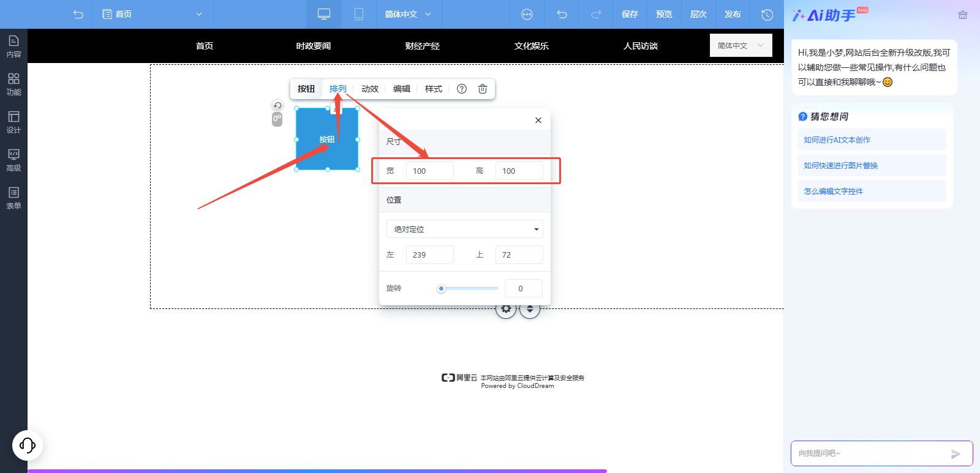Viewport: 980px width, 473px height.
Task: Click the 保存 button
Action: (x=630, y=14)
